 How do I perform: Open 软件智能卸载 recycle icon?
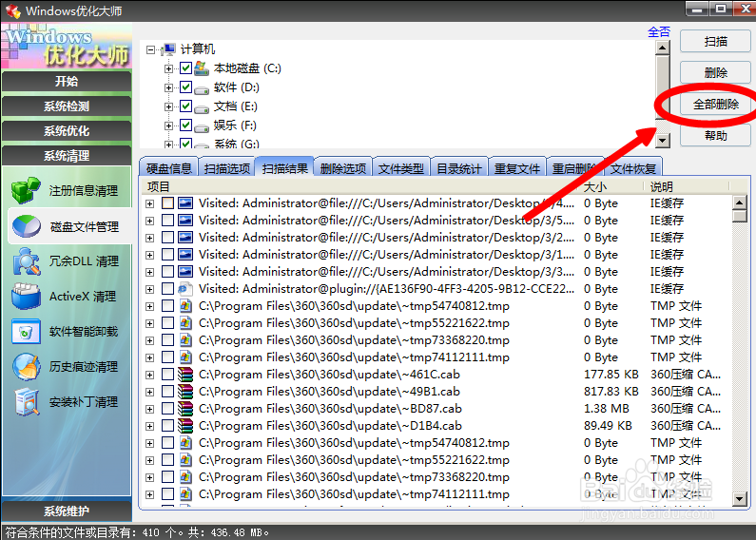pos(26,331)
